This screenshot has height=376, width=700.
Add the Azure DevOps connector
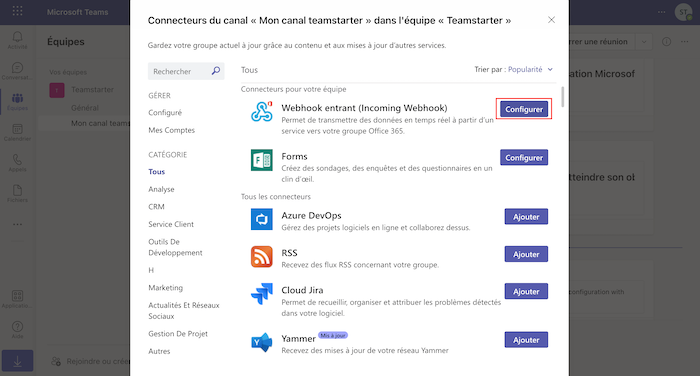[x=526, y=217]
